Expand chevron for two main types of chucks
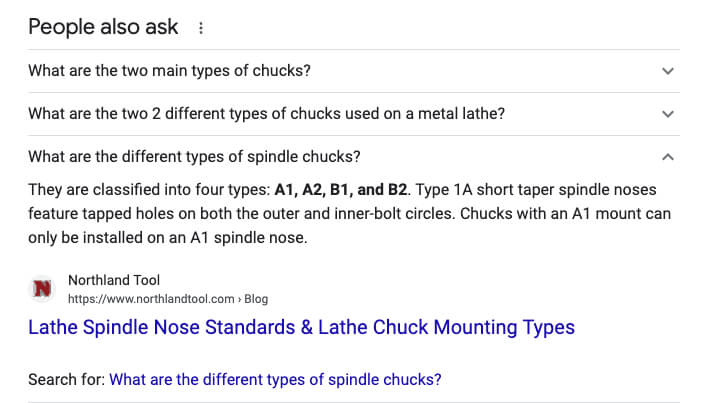This screenshot has width=710, height=403. 668,71
